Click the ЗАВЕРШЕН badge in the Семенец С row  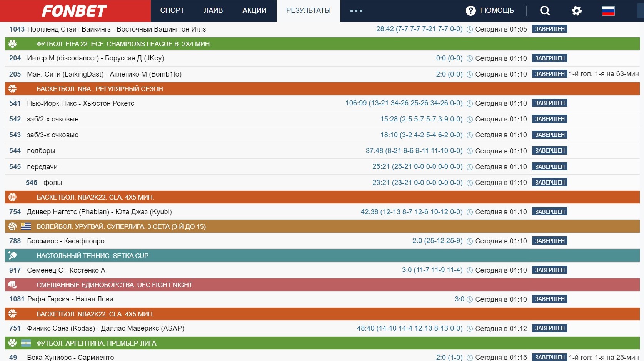click(x=550, y=270)
